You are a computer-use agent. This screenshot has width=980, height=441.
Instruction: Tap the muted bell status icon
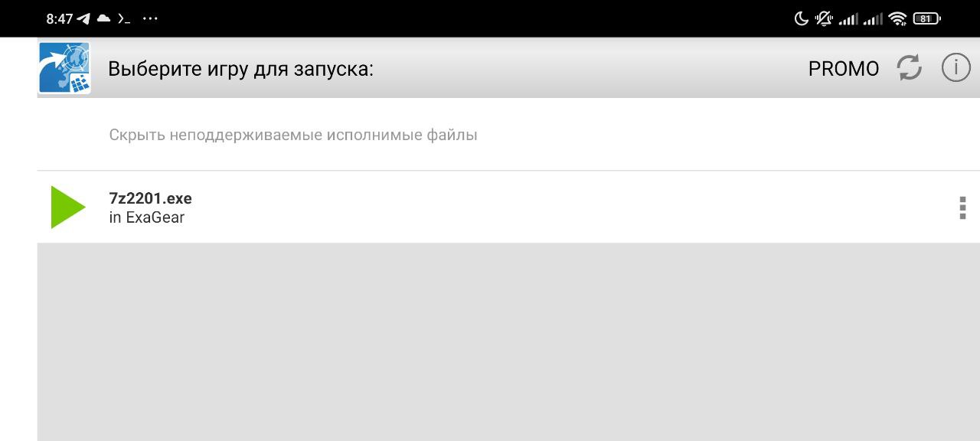pos(825,18)
